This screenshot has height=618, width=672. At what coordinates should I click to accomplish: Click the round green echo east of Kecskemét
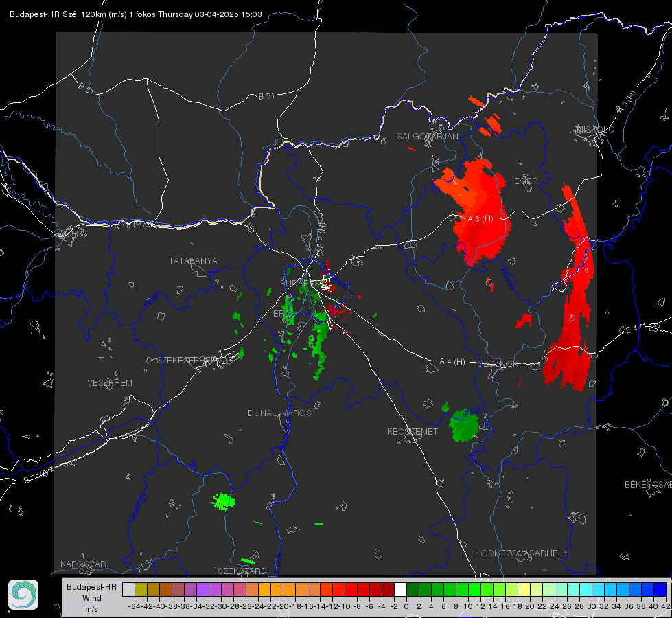(463, 424)
